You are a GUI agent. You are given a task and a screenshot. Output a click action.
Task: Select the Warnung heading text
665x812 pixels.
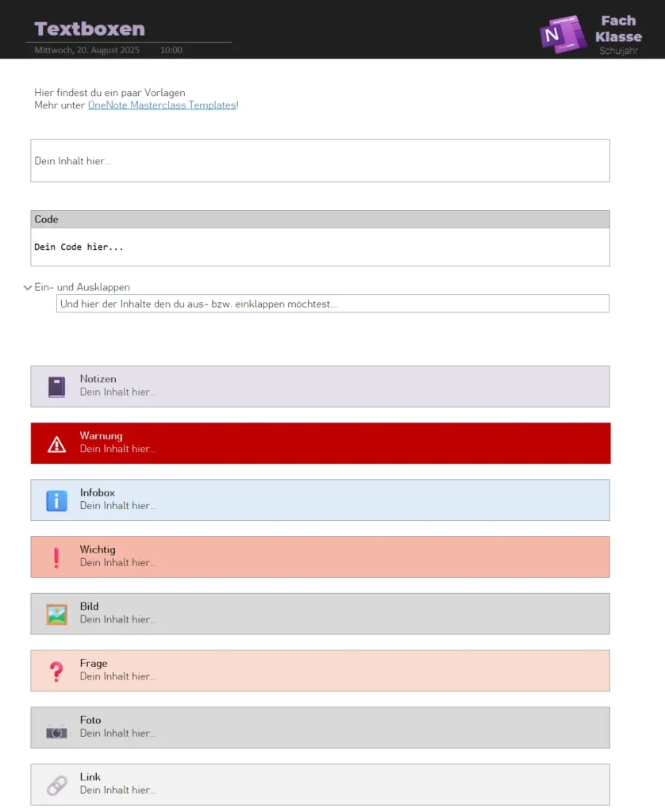pos(101,436)
